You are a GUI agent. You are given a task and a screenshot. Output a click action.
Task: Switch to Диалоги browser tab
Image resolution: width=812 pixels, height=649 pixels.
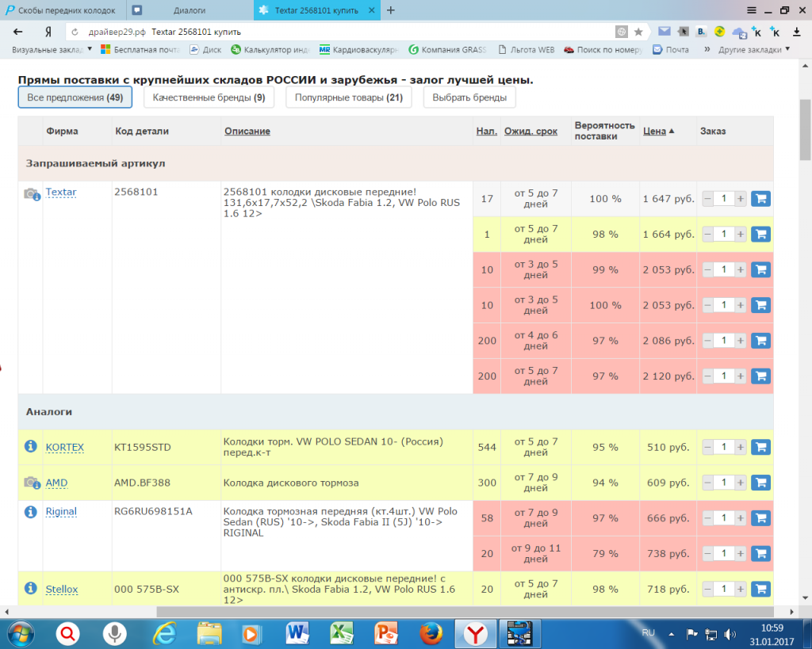pyautogui.click(x=190, y=10)
